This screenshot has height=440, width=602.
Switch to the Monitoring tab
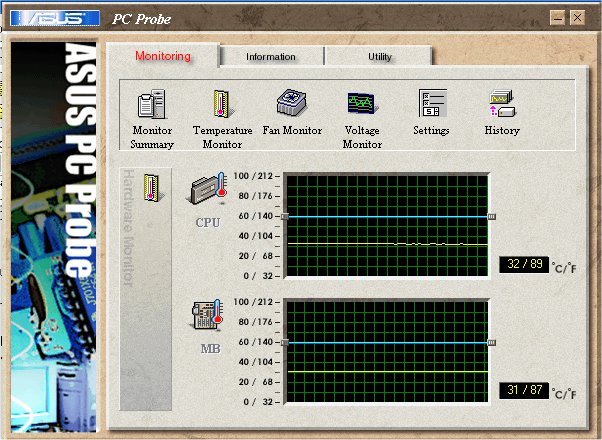[163, 56]
